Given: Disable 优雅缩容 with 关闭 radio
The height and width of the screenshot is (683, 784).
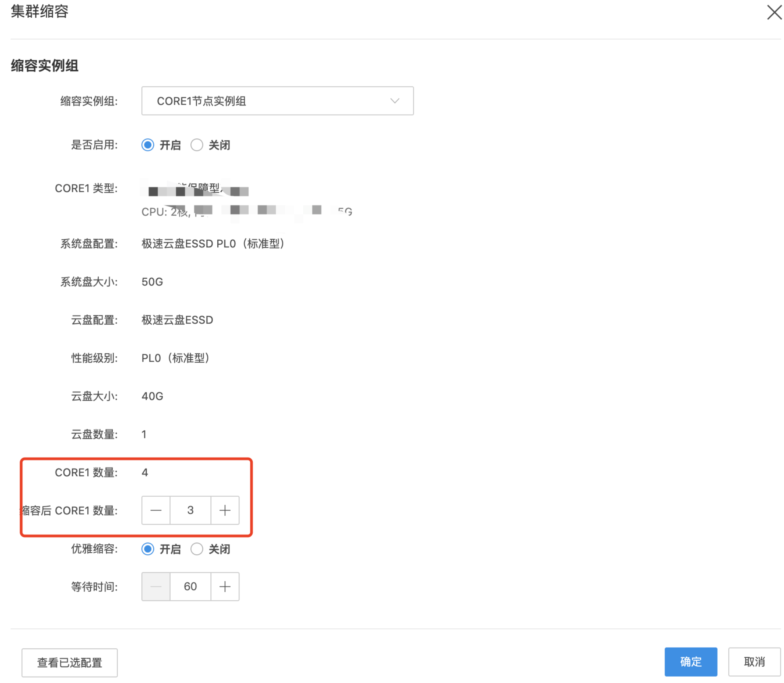Looking at the screenshot, I should point(196,549).
